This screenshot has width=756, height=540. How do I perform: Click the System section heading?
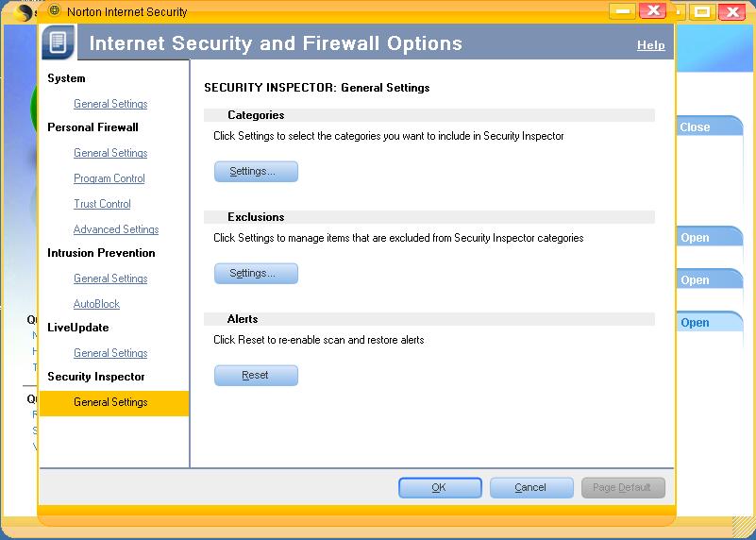[66, 78]
